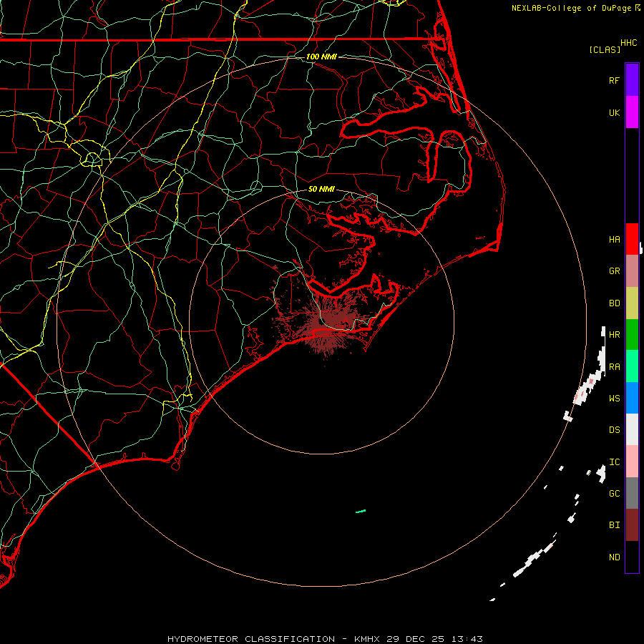Click the RF legend label
The height and width of the screenshot is (644, 644).
[x=614, y=80]
